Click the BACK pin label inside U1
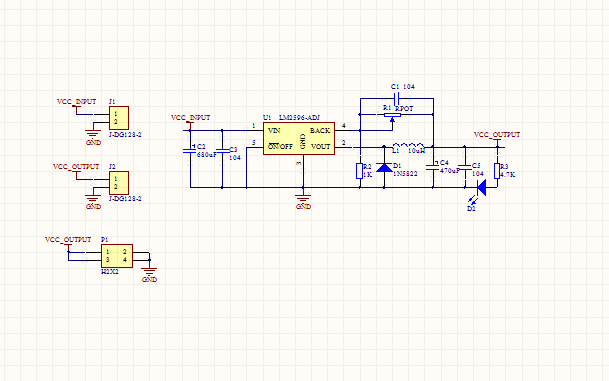The width and height of the screenshot is (609, 381). [320, 130]
